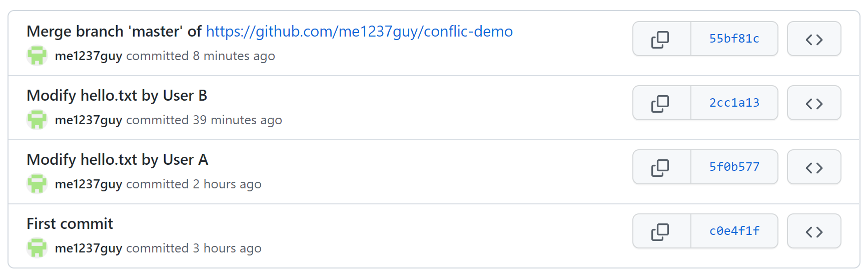Copy the full SHA for commit 55bf81c
Viewport: 868px width, 274px height.
coord(661,39)
